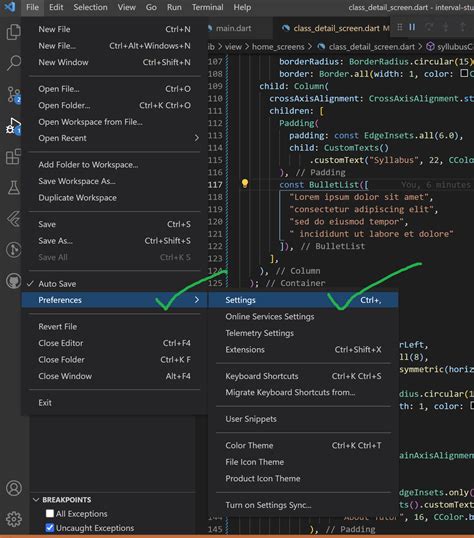
Task: Select Turn on Settings Sync...
Action: [303, 505]
